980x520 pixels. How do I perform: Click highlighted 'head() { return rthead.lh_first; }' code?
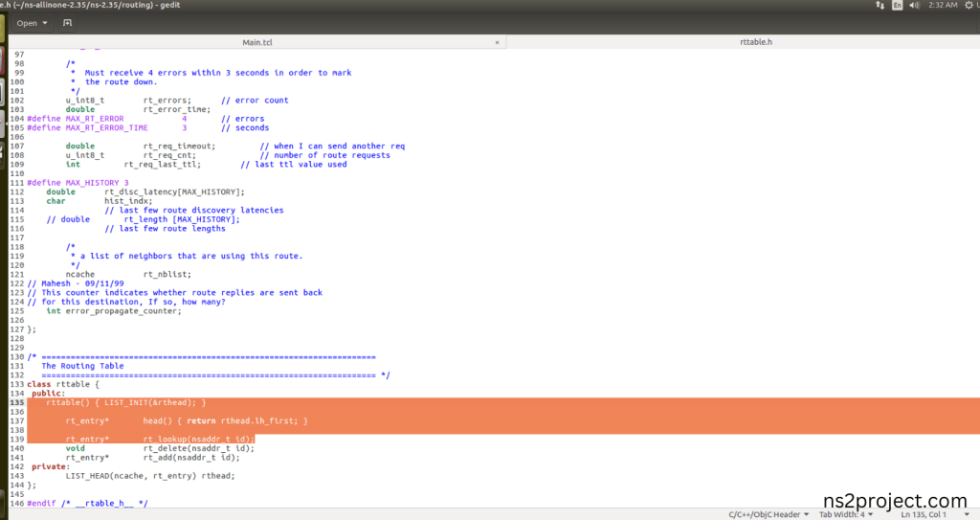pyautogui.click(x=225, y=421)
